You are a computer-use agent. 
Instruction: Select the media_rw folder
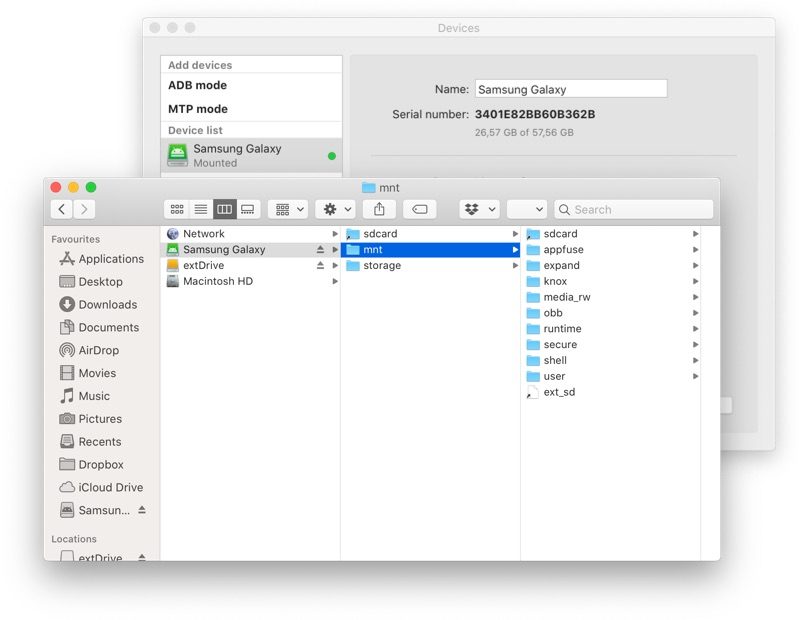pyautogui.click(x=611, y=297)
